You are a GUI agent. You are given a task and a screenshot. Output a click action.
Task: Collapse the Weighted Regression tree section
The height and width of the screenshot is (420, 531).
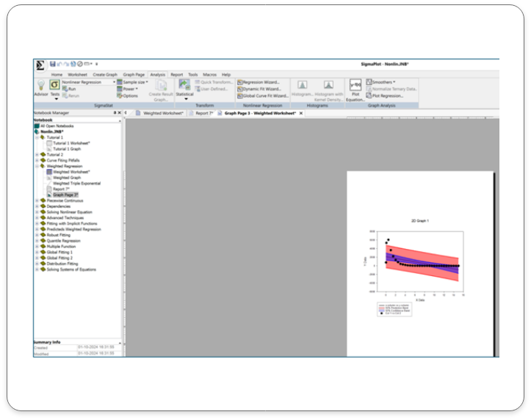coord(37,166)
